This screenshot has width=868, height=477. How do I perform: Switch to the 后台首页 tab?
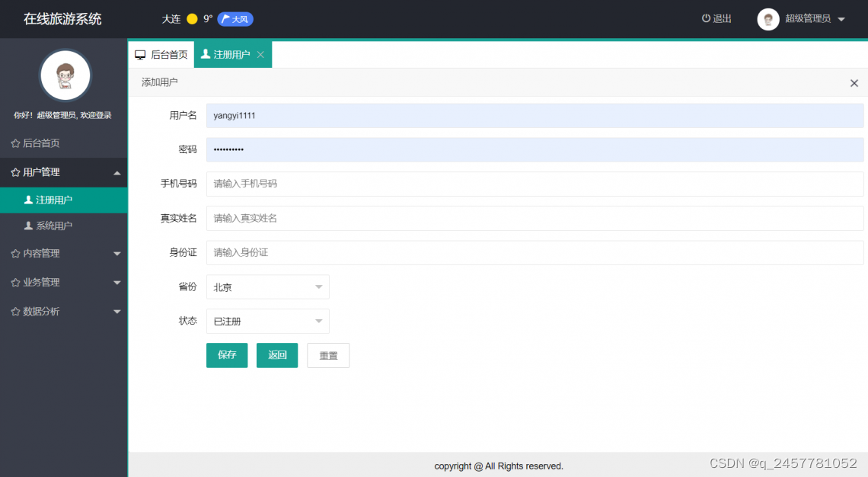click(161, 55)
